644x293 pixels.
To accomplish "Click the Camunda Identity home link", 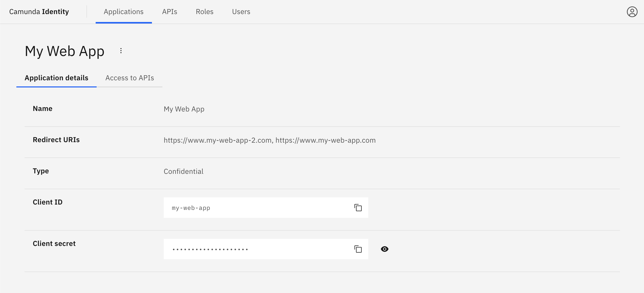I will [x=39, y=12].
